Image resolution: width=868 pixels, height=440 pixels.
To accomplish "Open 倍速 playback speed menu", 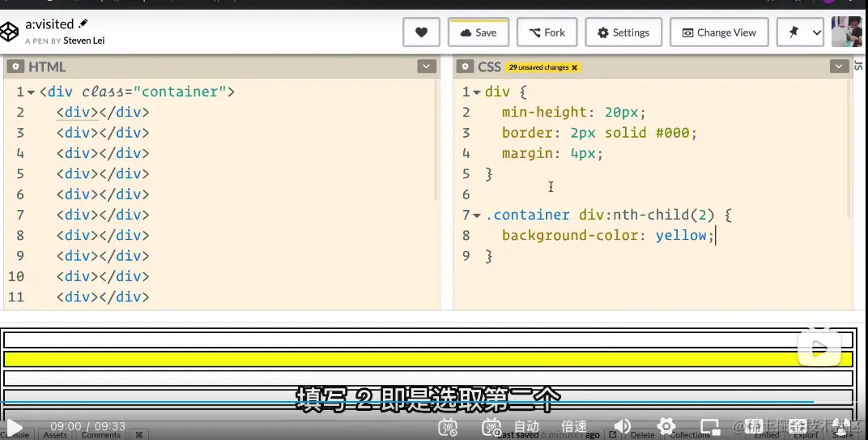I will click(x=574, y=426).
